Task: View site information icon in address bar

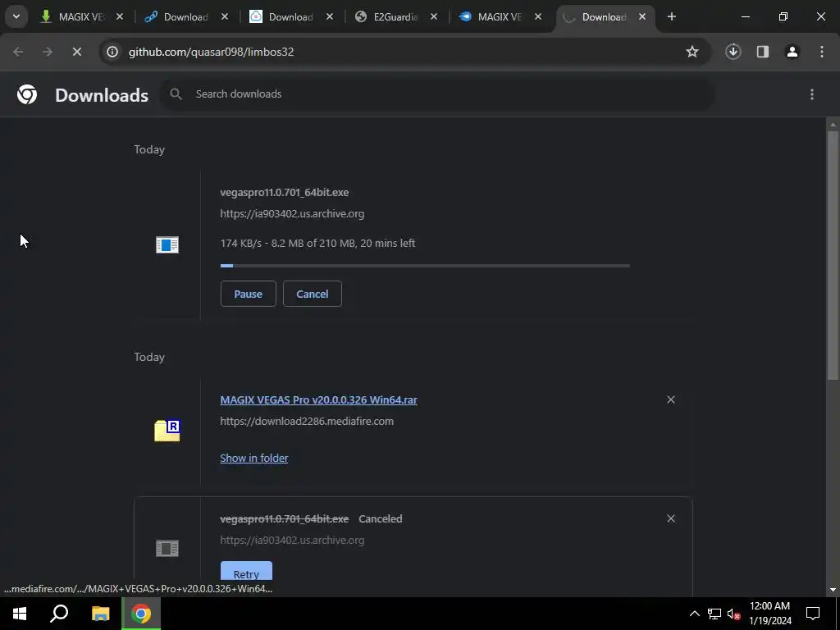Action: pyautogui.click(x=112, y=52)
